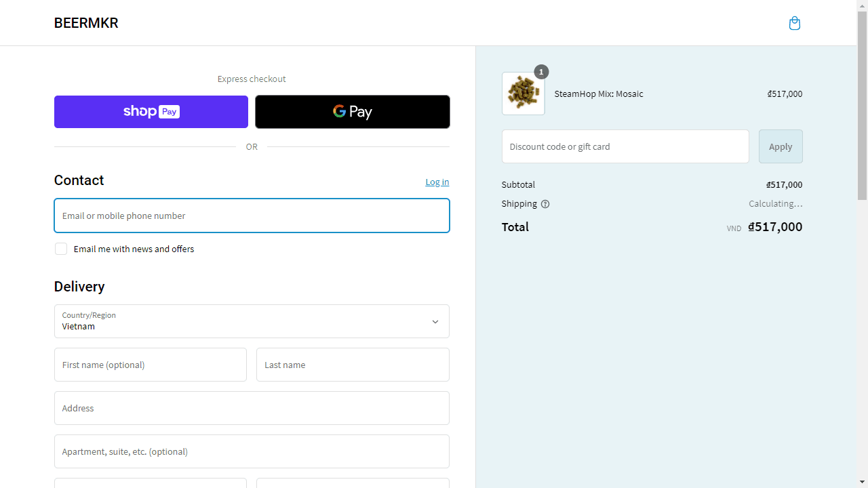Click the VND currency label
868x488 pixels.
click(x=734, y=228)
